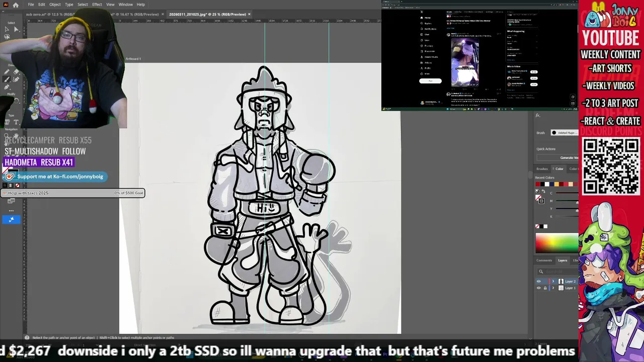Click the Illustrator home icon
The height and width of the screenshot is (362, 644).
click(x=16, y=5)
